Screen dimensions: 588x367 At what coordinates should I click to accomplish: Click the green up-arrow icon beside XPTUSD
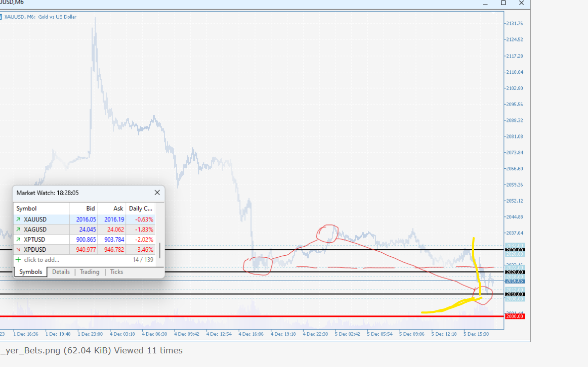click(18, 239)
